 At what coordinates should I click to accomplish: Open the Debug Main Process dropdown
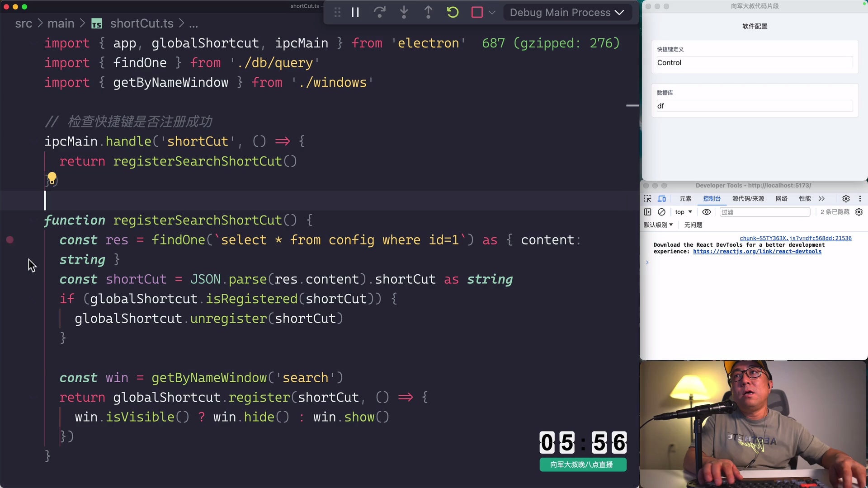click(x=567, y=12)
